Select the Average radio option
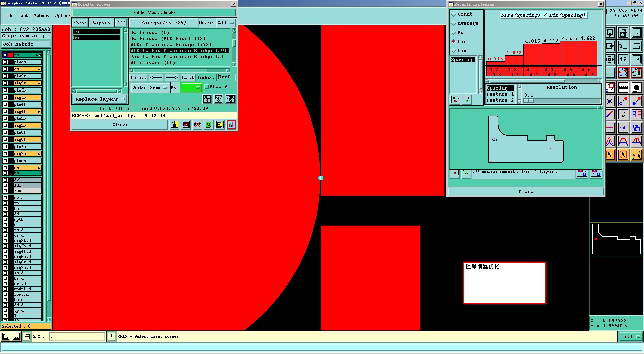Screen dimensions: 644x354 click(465, 23)
